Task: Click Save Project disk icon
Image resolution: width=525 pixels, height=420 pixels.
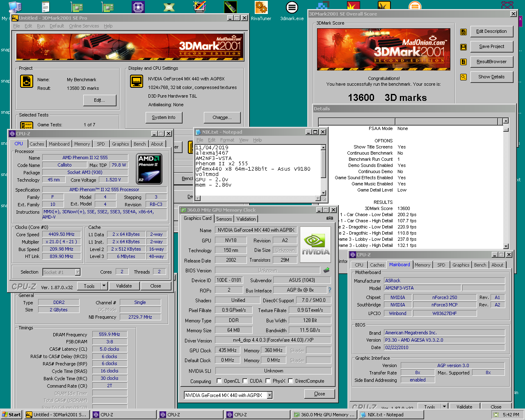Action: 463,47
